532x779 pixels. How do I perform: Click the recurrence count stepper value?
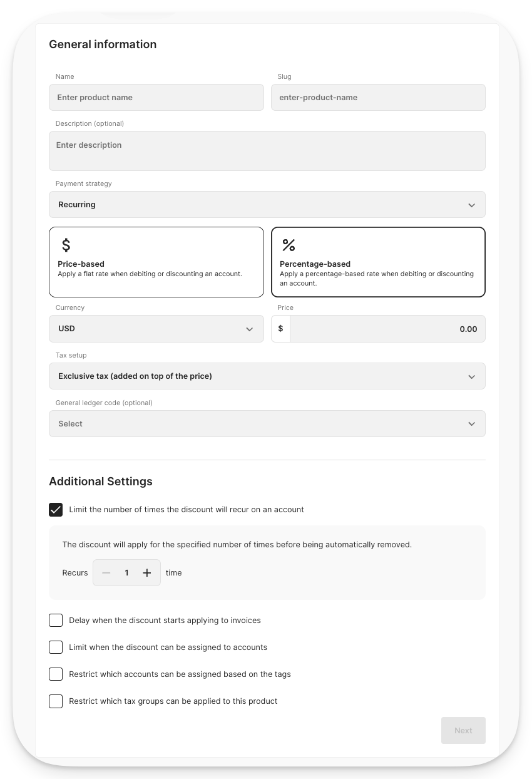point(126,572)
